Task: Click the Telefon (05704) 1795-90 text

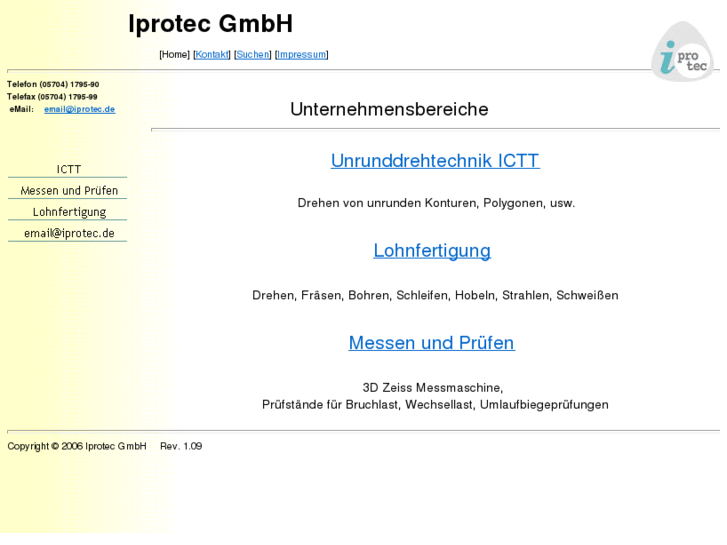Action: 53,84
